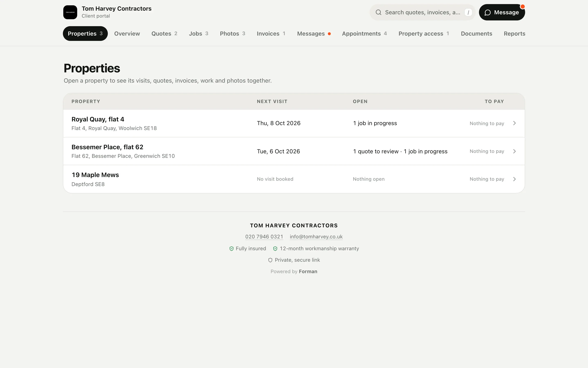Image resolution: width=588 pixels, height=368 pixels.
Task: Open 19 Maple Mews row chevron
Action: click(x=514, y=179)
